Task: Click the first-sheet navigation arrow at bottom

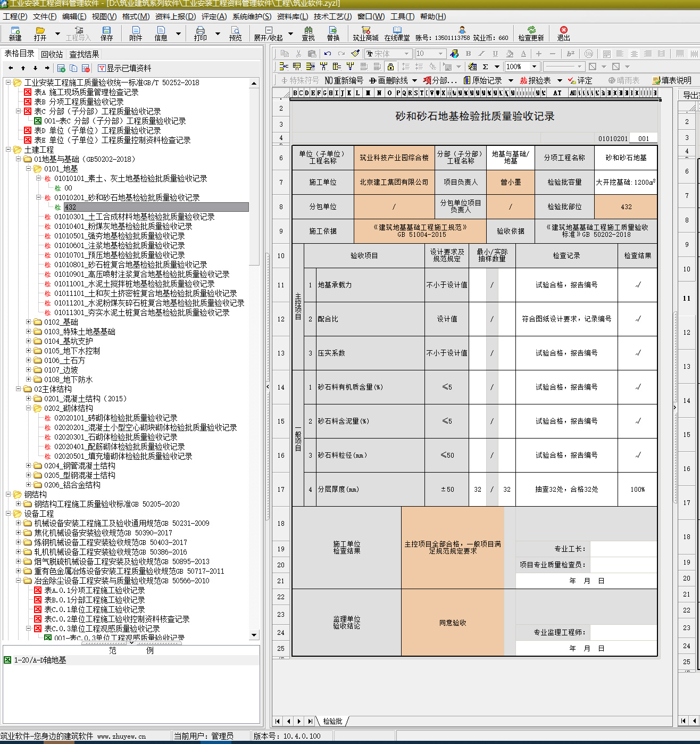Action: tap(278, 721)
